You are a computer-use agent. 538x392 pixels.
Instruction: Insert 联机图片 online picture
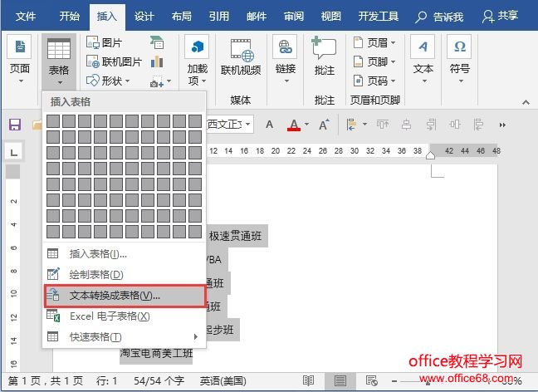tap(114, 61)
